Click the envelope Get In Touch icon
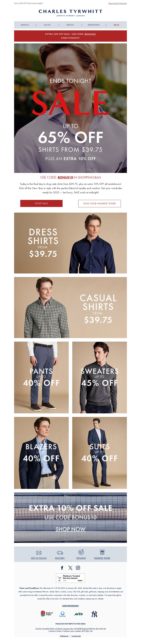Image resolution: width=141 pixels, height=644 pixels. click(x=39, y=553)
